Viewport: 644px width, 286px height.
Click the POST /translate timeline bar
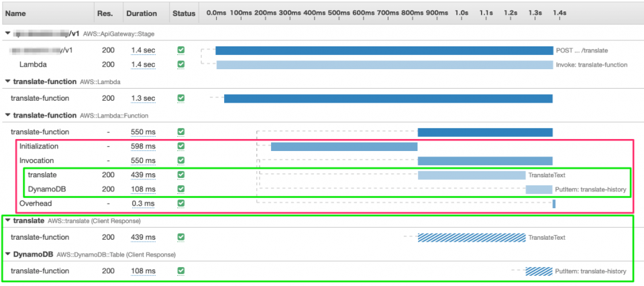coord(384,50)
